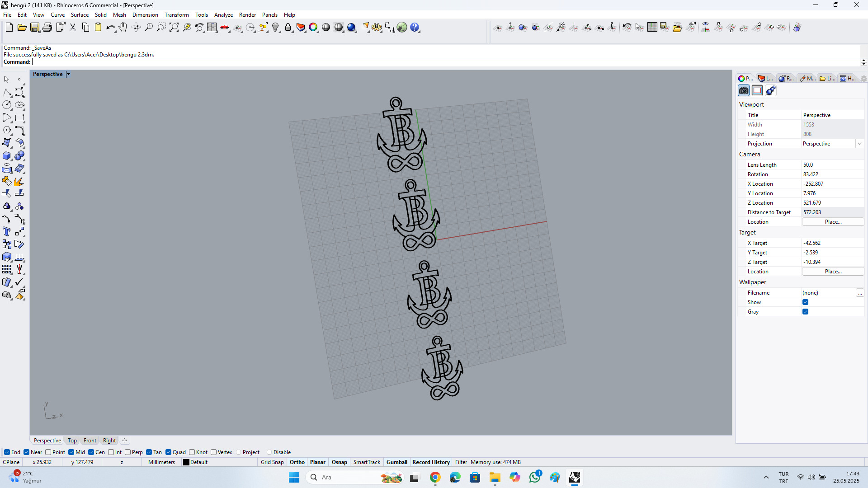The width and height of the screenshot is (868, 488).
Task: Click the Circle tool icon
Action: pyautogui.click(x=7, y=105)
